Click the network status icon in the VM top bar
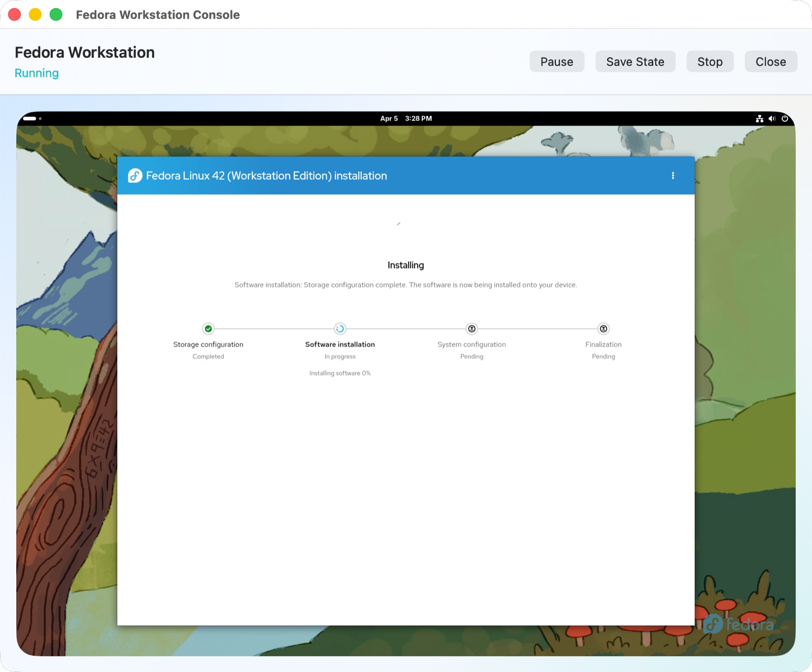 760,118
